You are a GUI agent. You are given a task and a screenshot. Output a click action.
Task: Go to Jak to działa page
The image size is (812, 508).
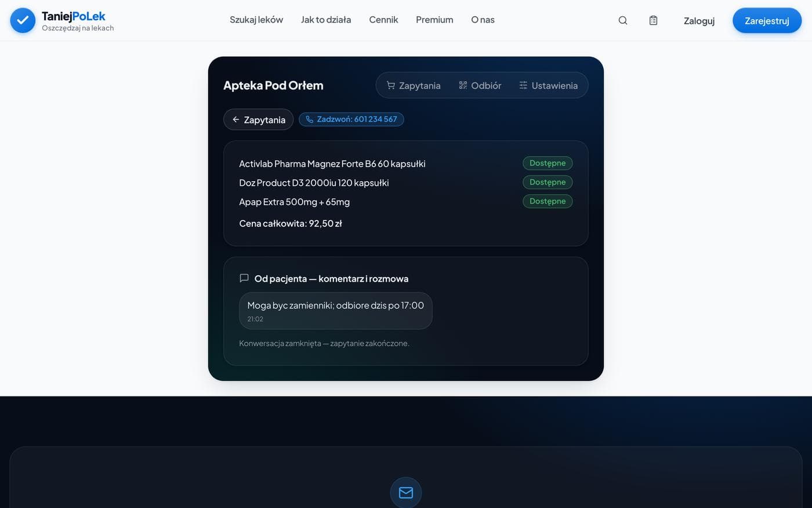coord(326,20)
